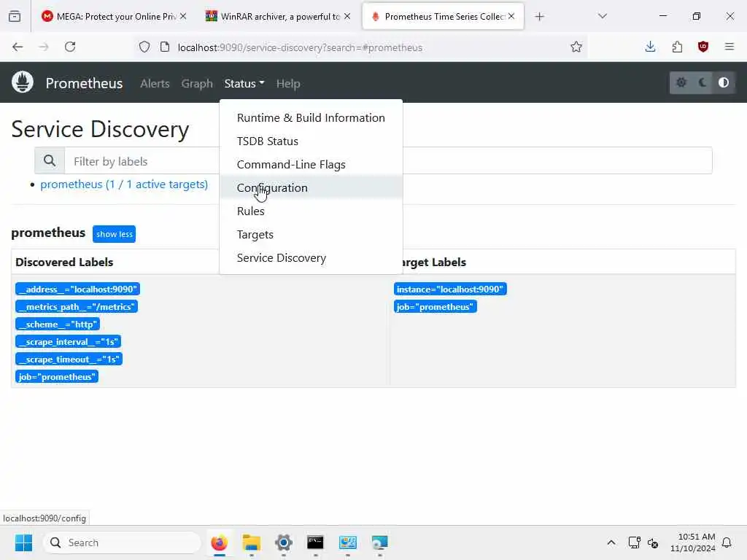Image resolution: width=747 pixels, height=560 pixels.
Task: Select browser-preferred contrast theme icon
Action: pyautogui.click(x=723, y=82)
